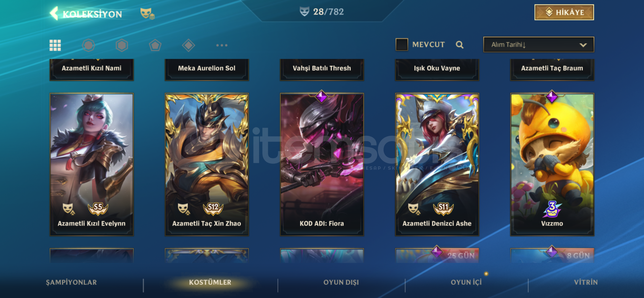Show more filters via three dots

tap(222, 45)
